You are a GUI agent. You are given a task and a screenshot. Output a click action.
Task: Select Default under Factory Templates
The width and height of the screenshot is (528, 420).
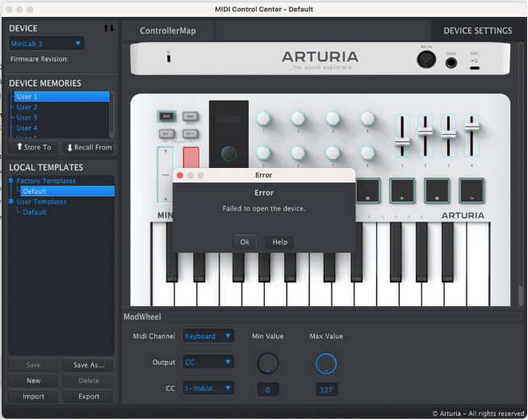coord(67,191)
